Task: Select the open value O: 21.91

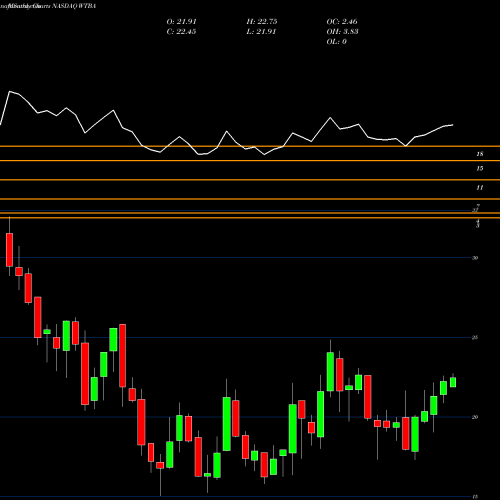Action: click(181, 21)
